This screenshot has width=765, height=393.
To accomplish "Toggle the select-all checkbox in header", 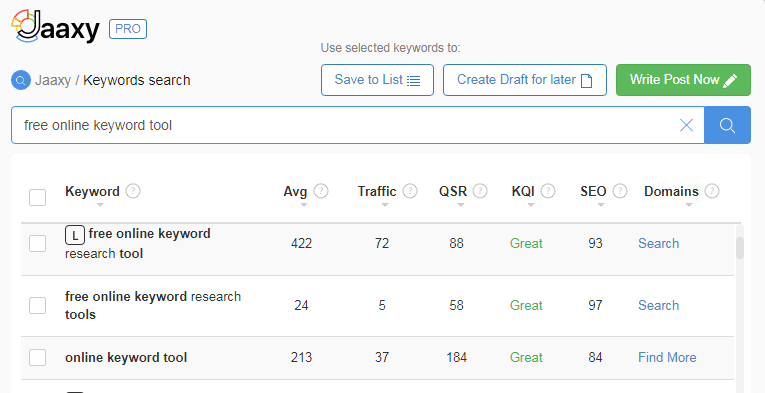I will (x=38, y=197).
